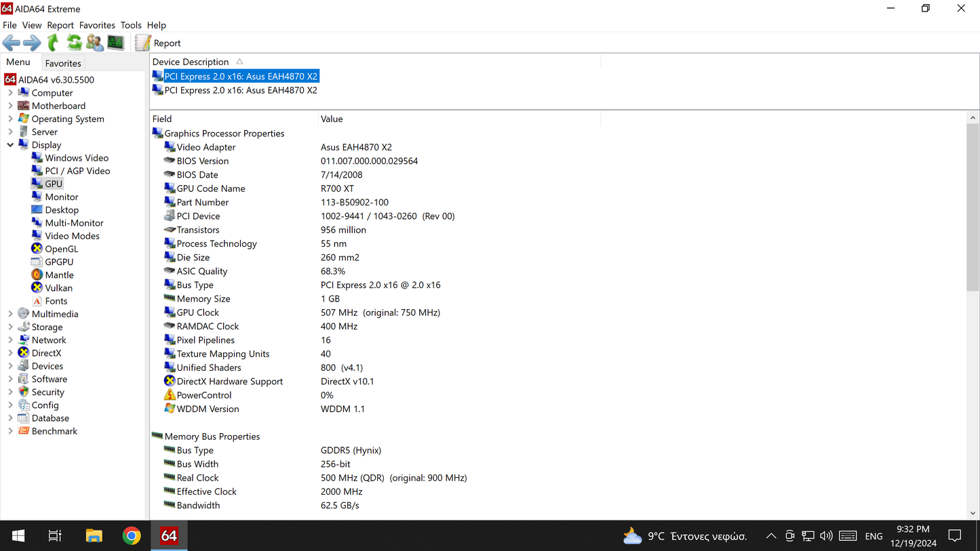Viewport: 980px width, 551px height.
Task: Select the second Asus EAH4870 X2 device
Action: 240,90
